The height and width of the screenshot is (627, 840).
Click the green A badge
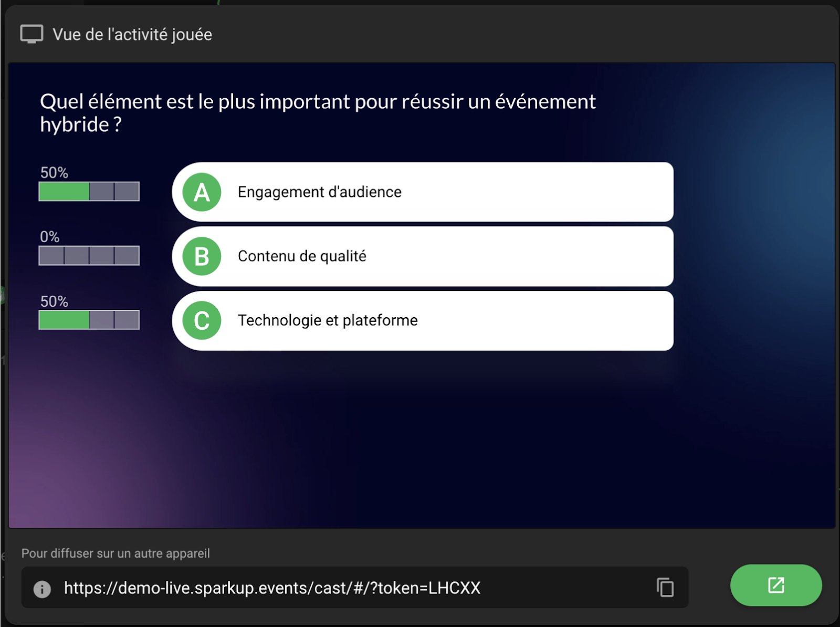click(x=202, y=192)
